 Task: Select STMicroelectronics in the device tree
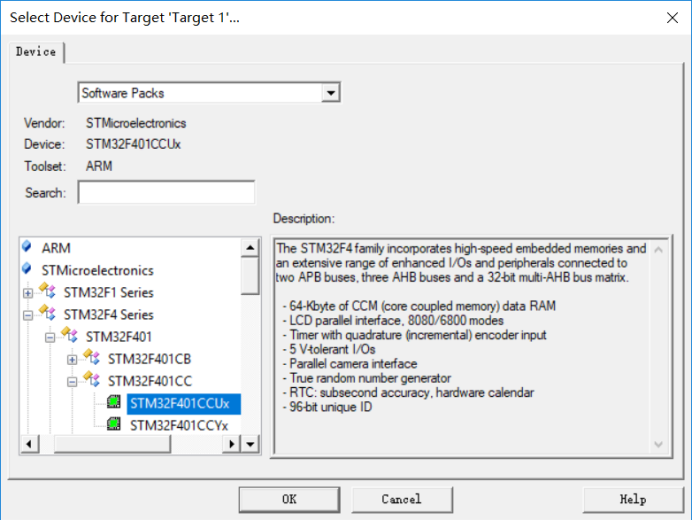pyautogui.click(x=98, y=270)
